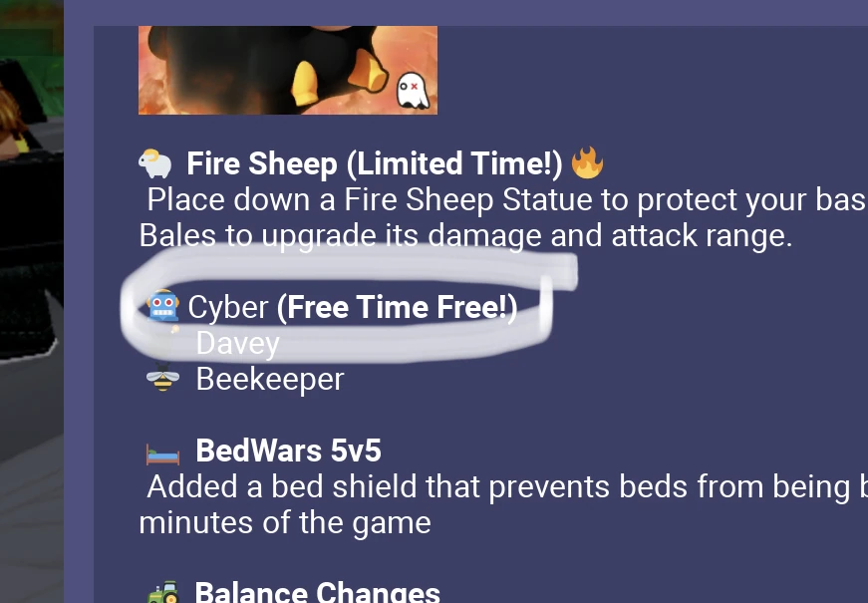
Task: Select the Davey kit entry
Action: (x=237, y=343)
